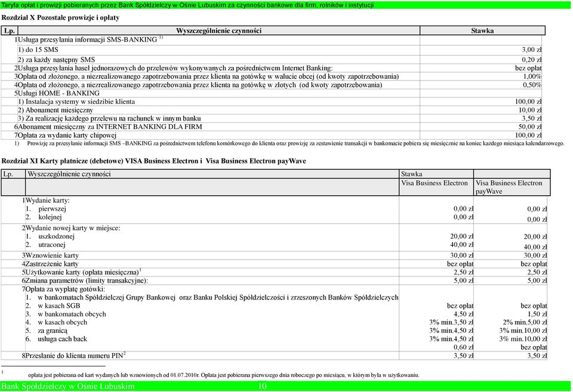
Task: Click the Visa Business Electron "20,00 zł" uszkodzonej fee
Action: tap(461, 236)
